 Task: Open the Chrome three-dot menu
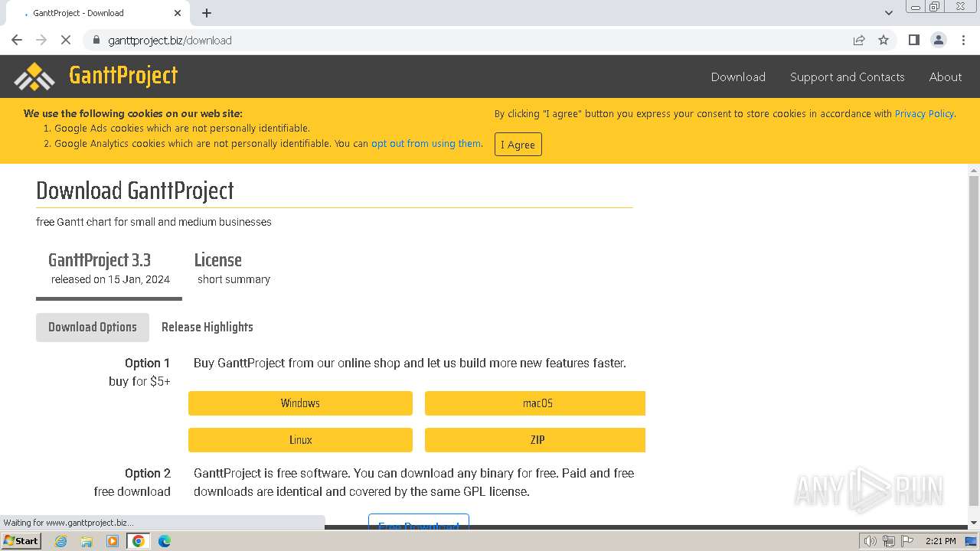tap(963, 40)
